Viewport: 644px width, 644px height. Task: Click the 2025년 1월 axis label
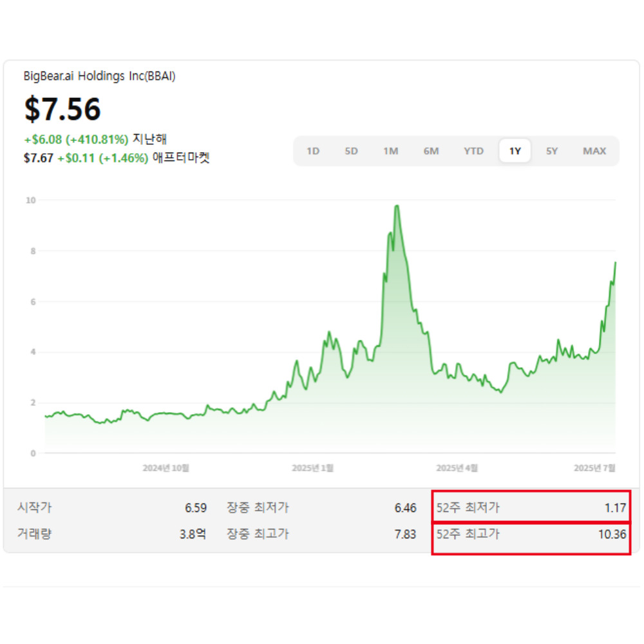point(312,468)
